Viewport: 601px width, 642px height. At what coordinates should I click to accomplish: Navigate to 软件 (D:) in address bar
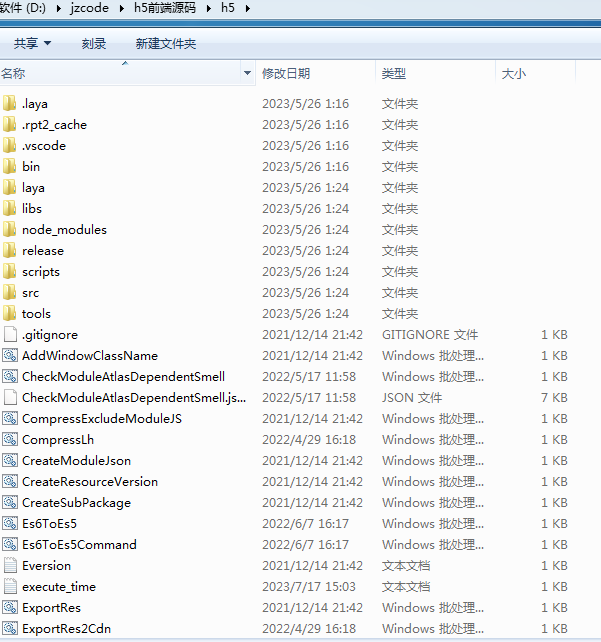pyautogui.click(x=23, y=8)
